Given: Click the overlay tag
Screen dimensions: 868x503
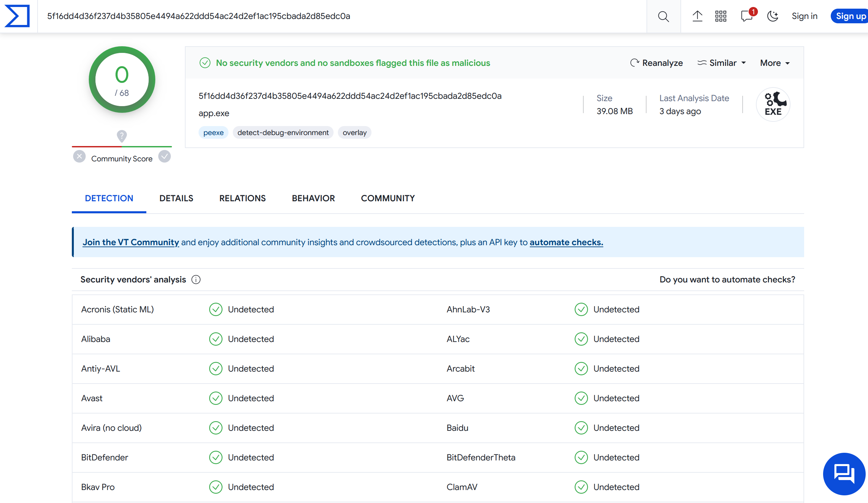Looking at the screenshot, I should click(355, 133).
